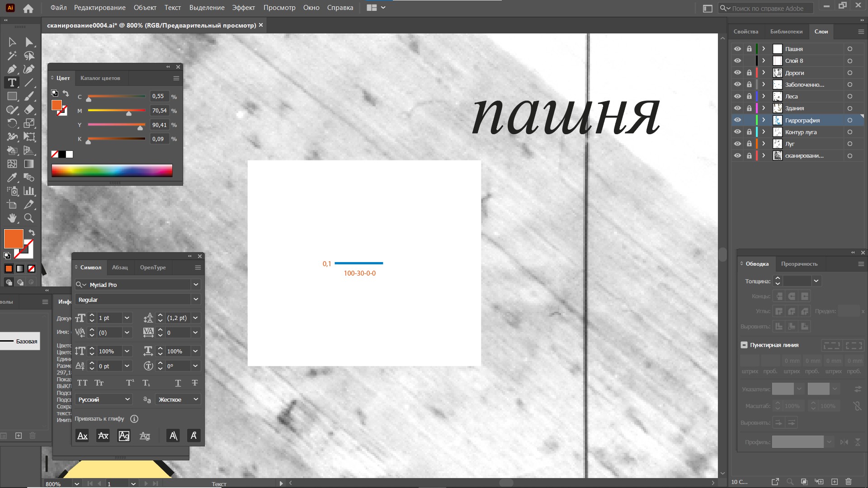
Task: Open the Myriad Pro font family dropdown
Action: [196, 285]
